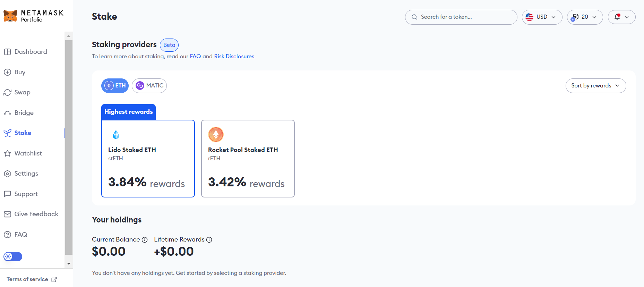Click the Beta badge
Screen dimensions: 644x287
(x=169, y=45)
